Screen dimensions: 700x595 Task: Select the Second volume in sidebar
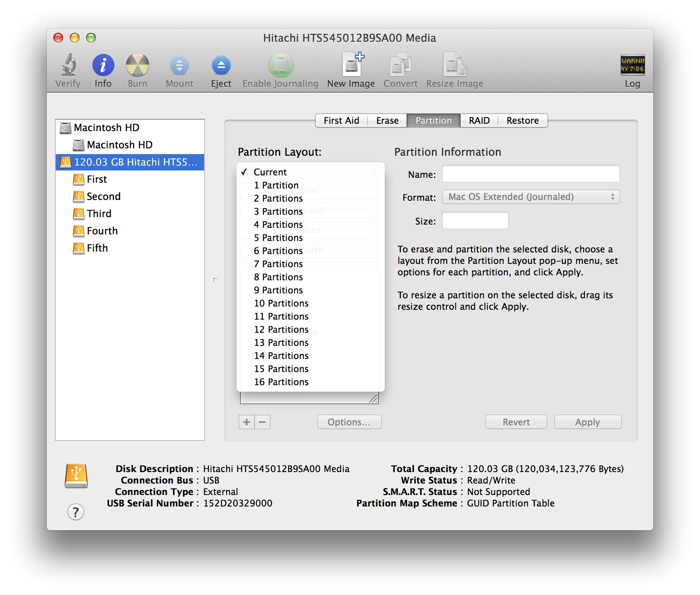point(130,197)
